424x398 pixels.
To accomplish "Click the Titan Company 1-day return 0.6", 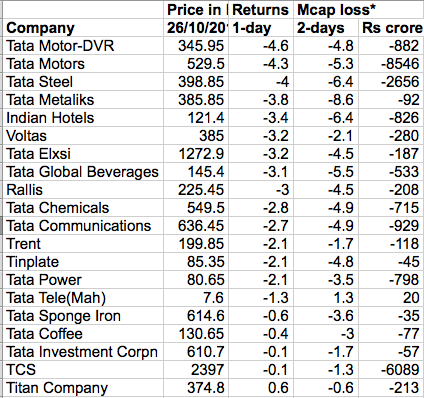I will coord(261,388).
